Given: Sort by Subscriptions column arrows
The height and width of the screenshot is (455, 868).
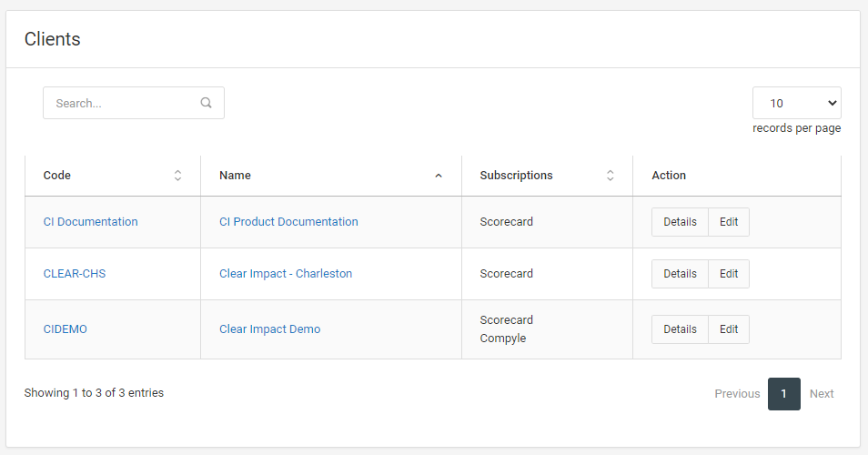Looking at the screenshot, I should [x=610, y=176].
